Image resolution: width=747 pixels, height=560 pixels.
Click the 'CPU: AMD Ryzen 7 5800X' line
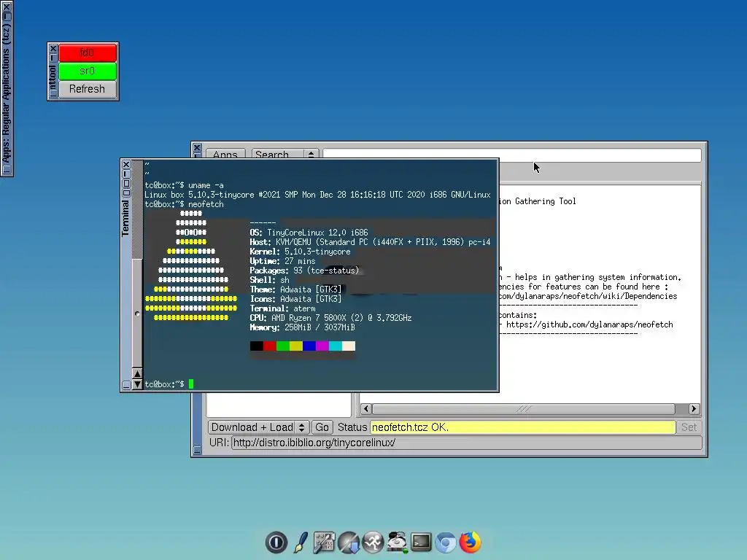pyautogui.click(x=330, y=318)
